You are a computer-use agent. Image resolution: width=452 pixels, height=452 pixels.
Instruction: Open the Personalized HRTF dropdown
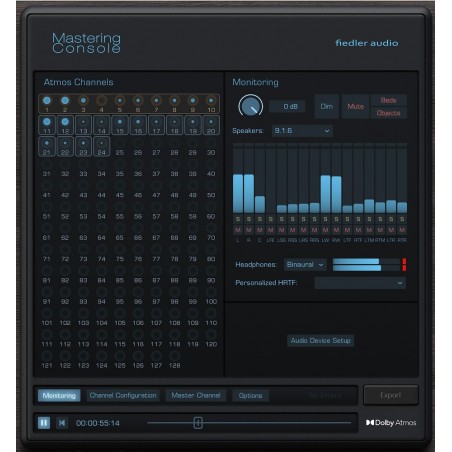click(x=360, y=283)
